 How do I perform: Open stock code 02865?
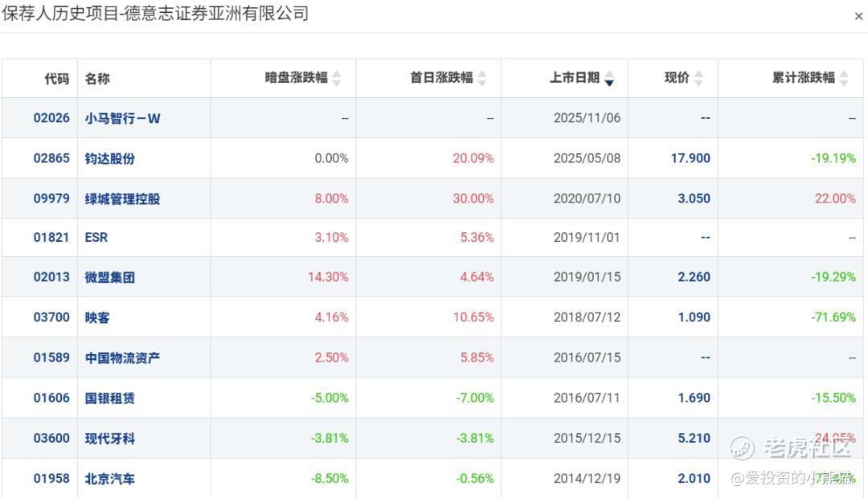click(x=51, y=158)
